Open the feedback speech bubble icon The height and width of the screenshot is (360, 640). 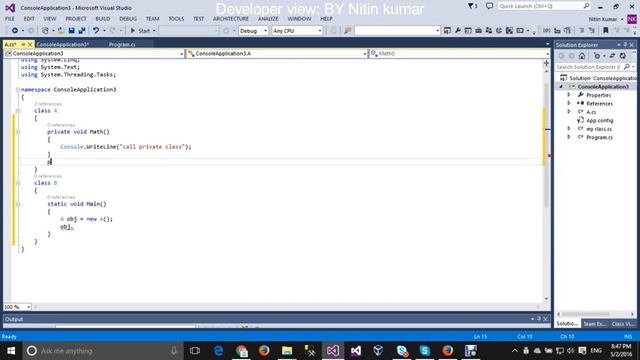(x=489, y=6)
